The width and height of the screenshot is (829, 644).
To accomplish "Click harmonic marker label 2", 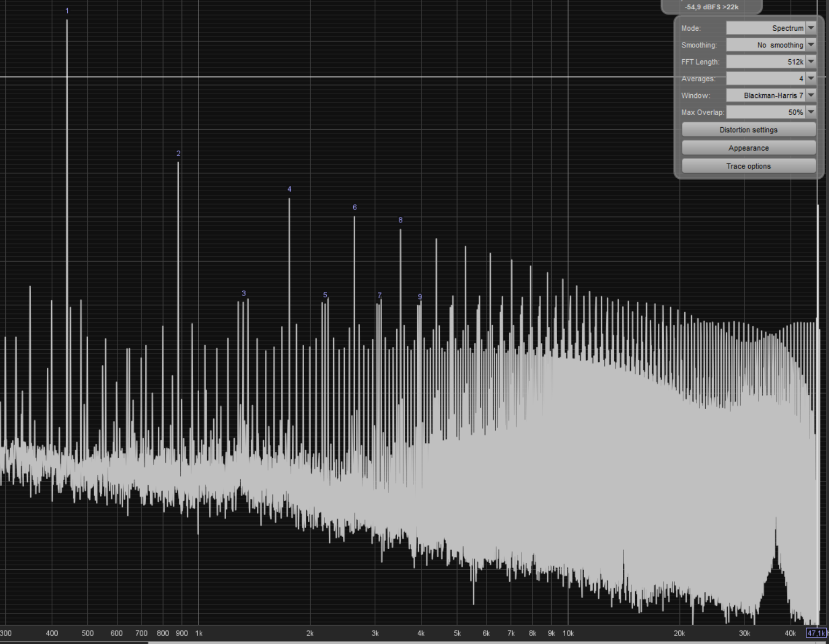I will pos(179,153).
